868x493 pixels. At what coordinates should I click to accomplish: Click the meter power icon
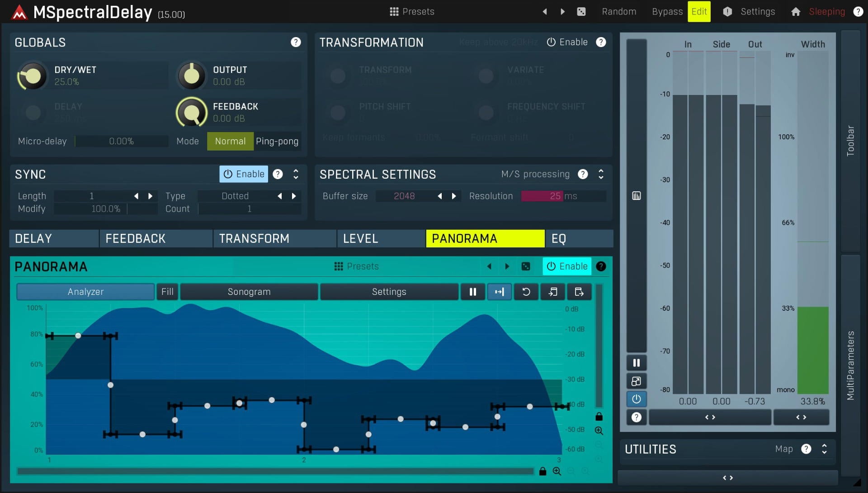[637, 399]
